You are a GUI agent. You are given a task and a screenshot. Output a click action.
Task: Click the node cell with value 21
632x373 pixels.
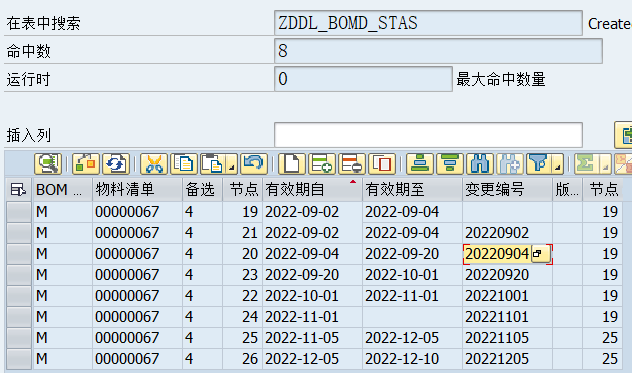tap(242, 233)
